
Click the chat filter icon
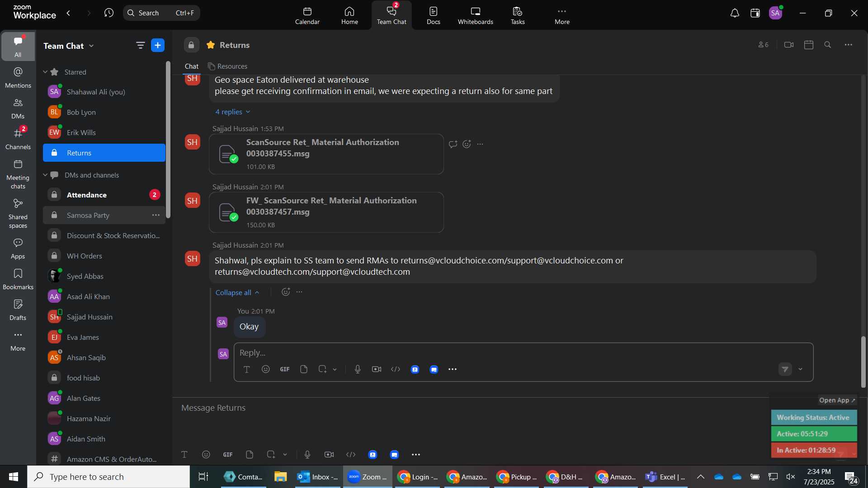(140, 45)
